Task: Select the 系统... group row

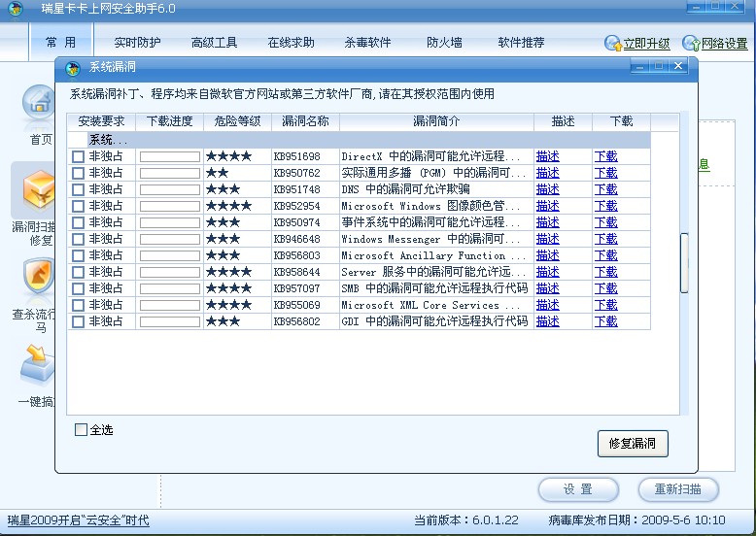Action: (359, 140)
